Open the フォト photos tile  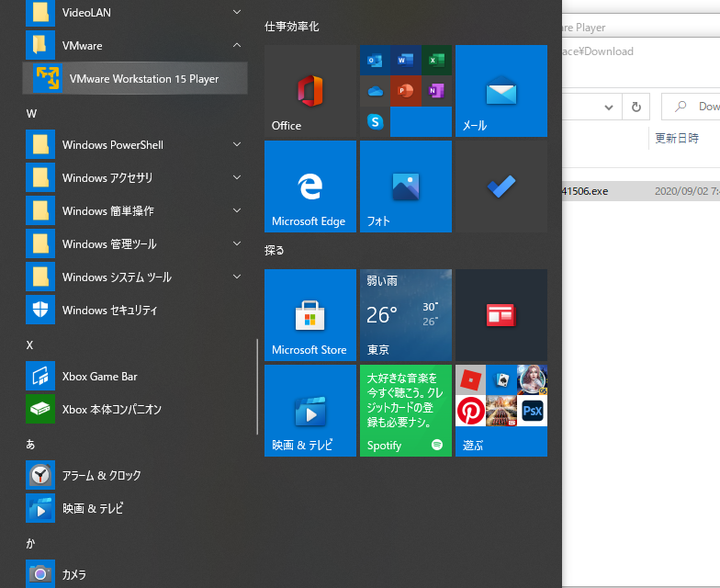pos(406,187)
